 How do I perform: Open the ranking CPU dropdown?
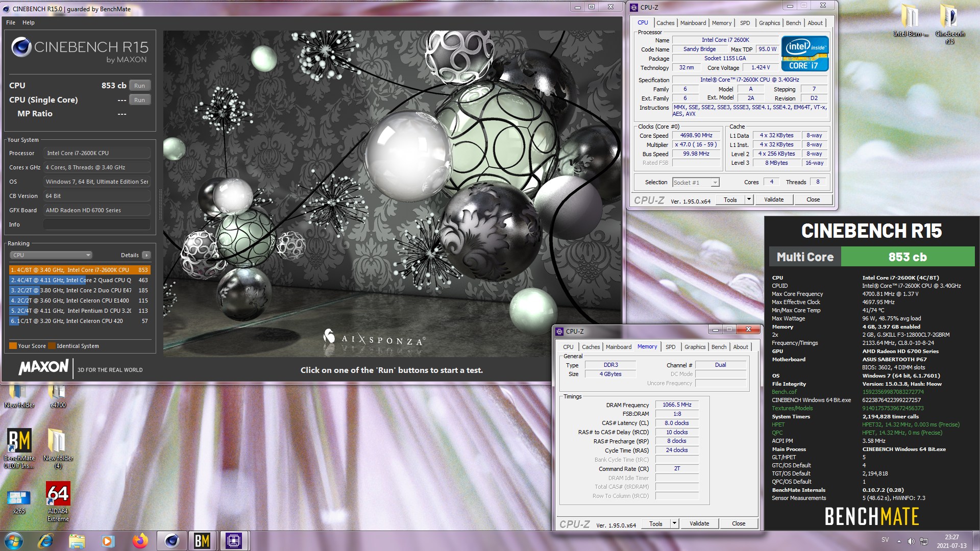51,255
